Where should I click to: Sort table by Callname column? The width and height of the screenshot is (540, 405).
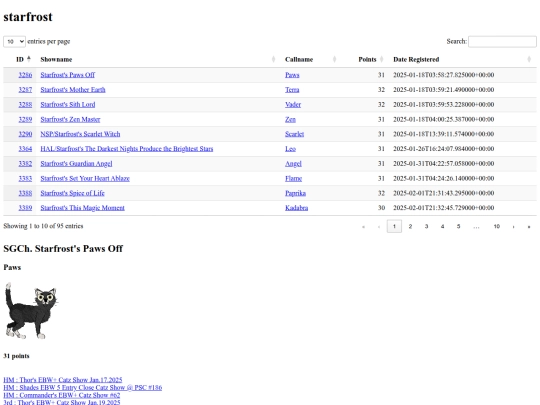[310, 59]
